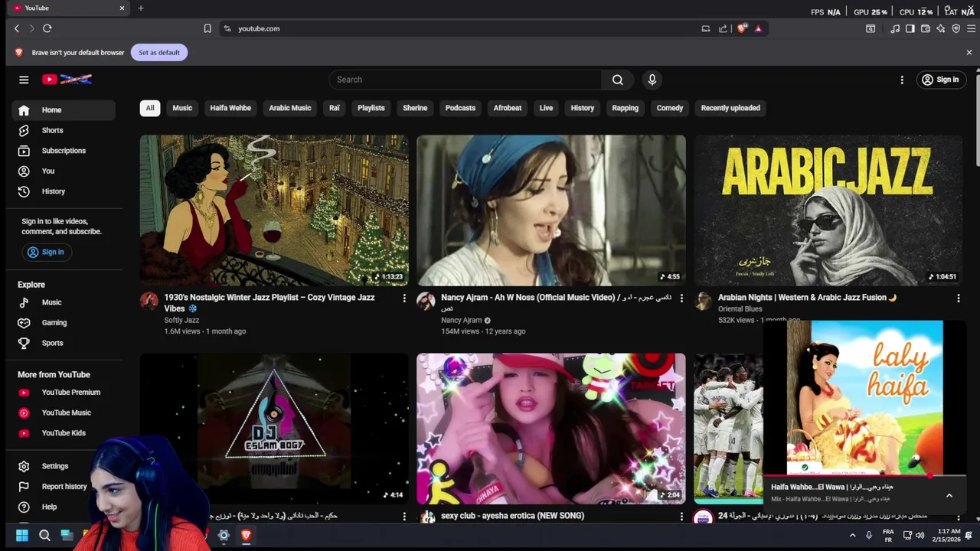This screenshot has width=980, height=551.
Task: Open Settings in sidebar
Action: coord(64,466)
